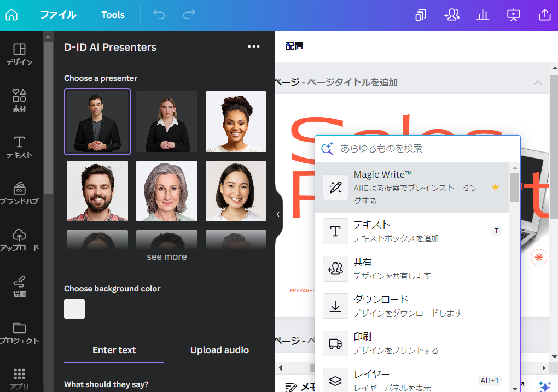Open the テキスト sidebar panel
The height and width of the screenshot is (392, 558).
pos(19,147)
